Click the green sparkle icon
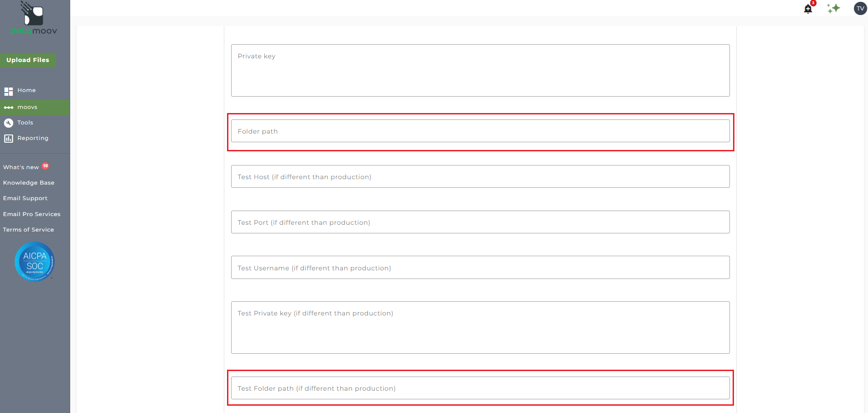868x413 pixels. pyautogui.click(x=833, y=8)
